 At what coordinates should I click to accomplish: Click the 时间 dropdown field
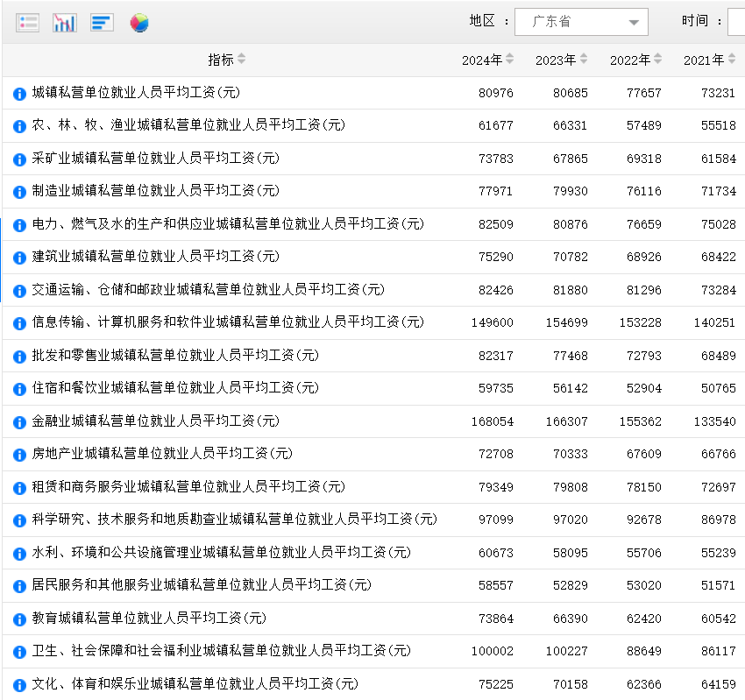[736, 22]
